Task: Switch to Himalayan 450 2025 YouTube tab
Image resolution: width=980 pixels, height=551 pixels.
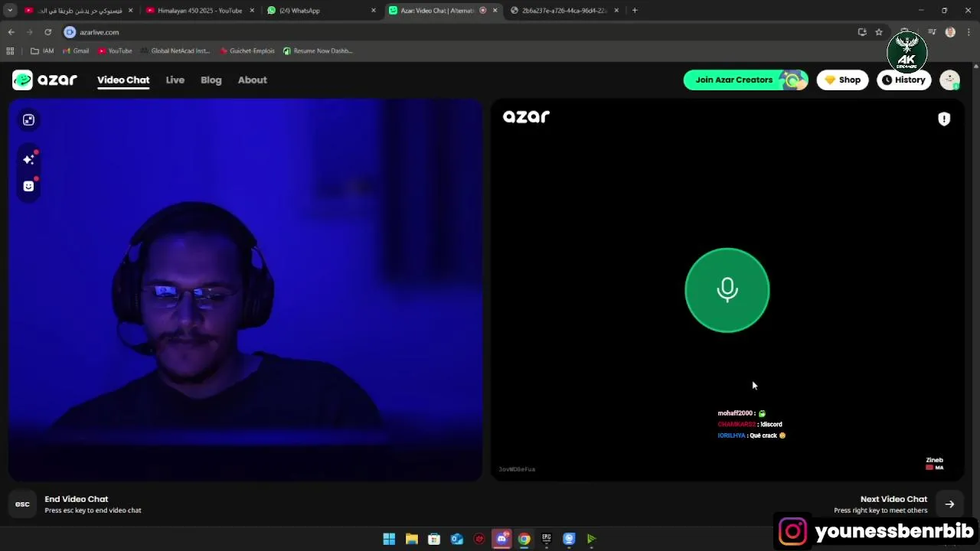Action: [199, 11]
